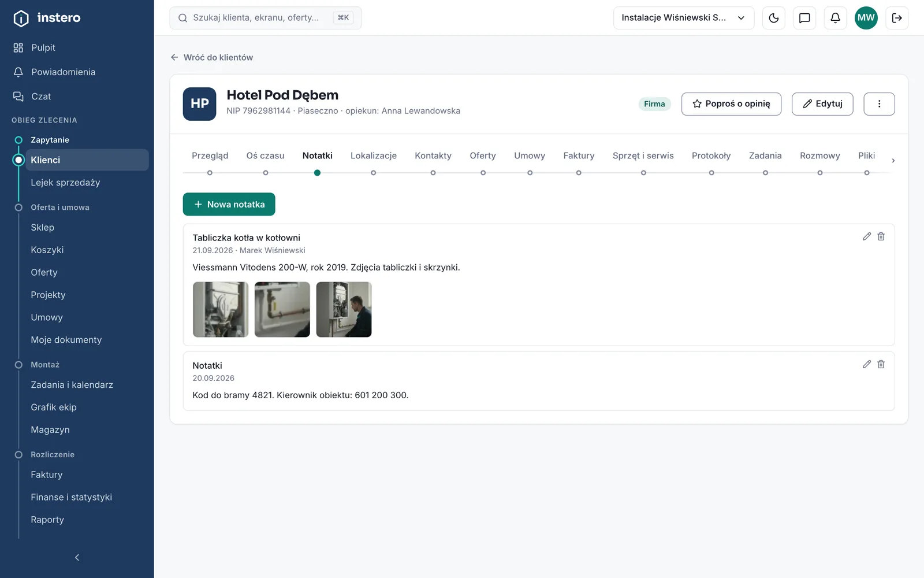
Task: Click the logout icon
Action: tap(897, 18)
